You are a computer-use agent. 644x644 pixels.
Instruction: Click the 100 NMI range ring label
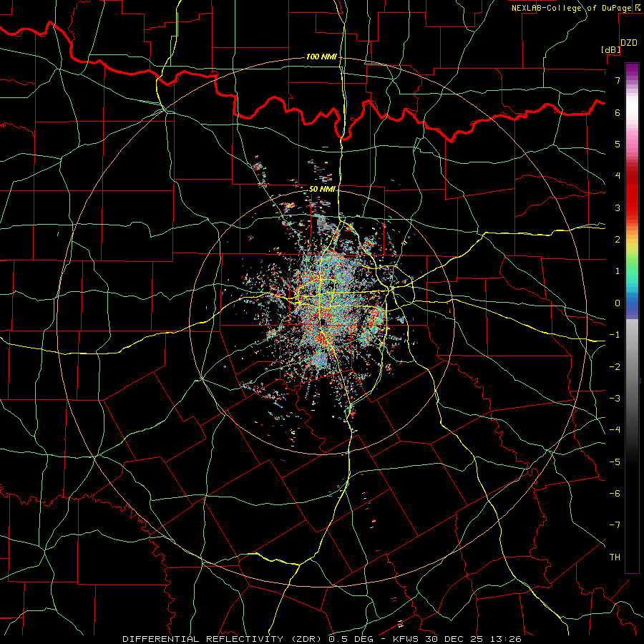pyautogui.click(x=321, y=57)
